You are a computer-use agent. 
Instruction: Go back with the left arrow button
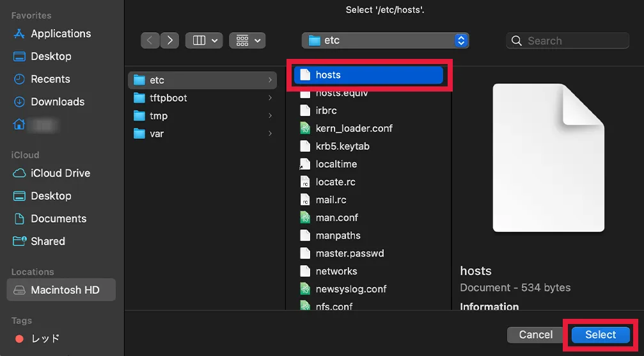[150, 40]
